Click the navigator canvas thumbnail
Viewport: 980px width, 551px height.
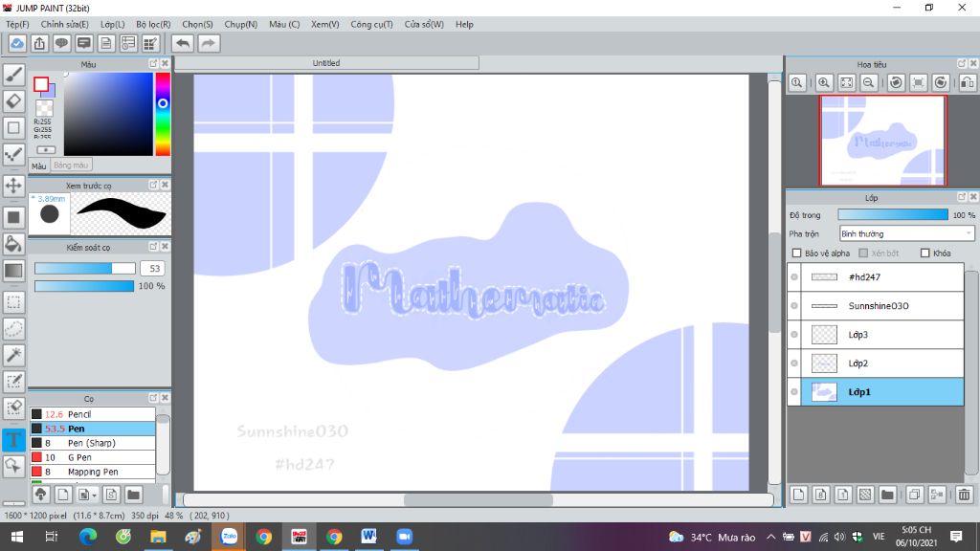click(x=882, y=141)
